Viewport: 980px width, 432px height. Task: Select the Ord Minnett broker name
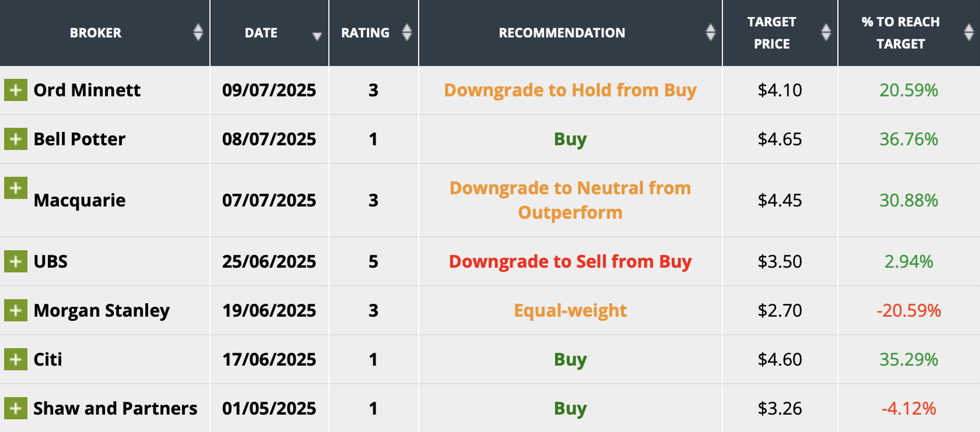tap(87, 90)
